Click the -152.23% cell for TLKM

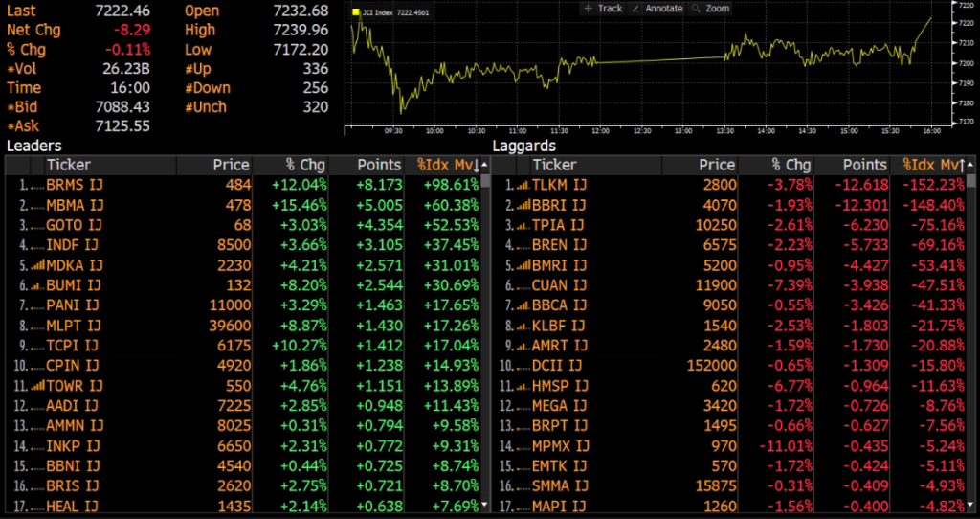(932, 185)
